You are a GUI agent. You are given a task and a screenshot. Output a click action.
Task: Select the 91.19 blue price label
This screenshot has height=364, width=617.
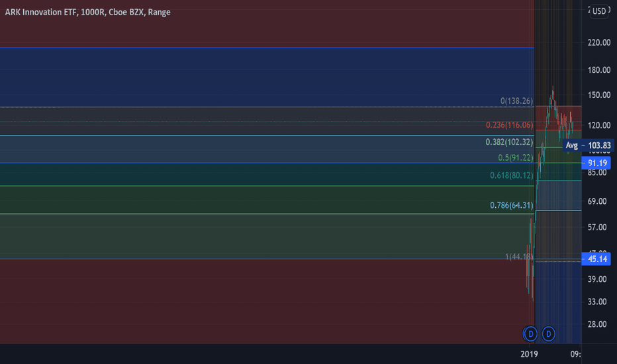point(596,163)
